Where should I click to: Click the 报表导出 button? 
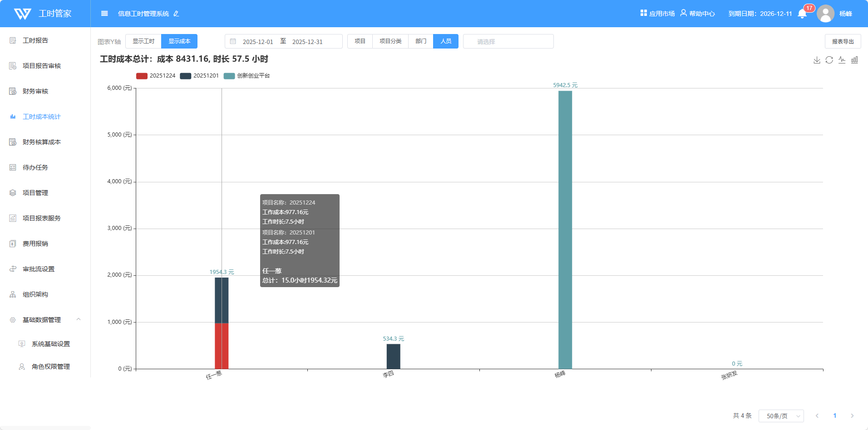[x=843, y=41]
